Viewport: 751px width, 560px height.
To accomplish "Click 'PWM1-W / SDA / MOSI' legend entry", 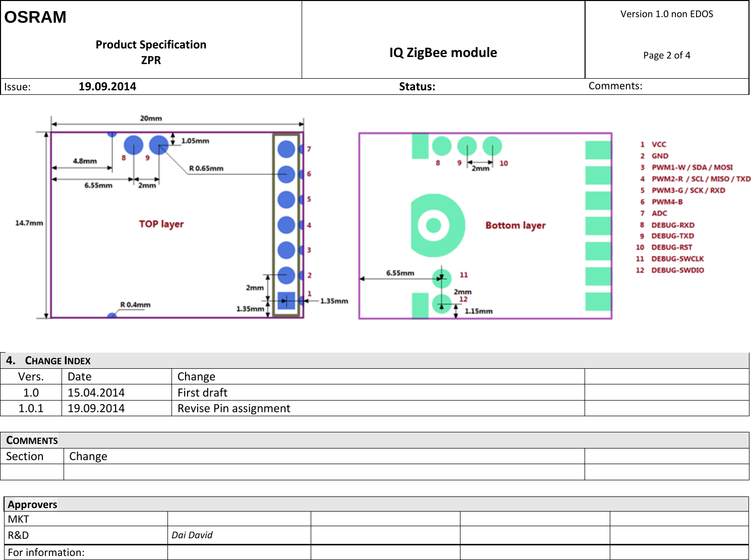I will [692, 167].
